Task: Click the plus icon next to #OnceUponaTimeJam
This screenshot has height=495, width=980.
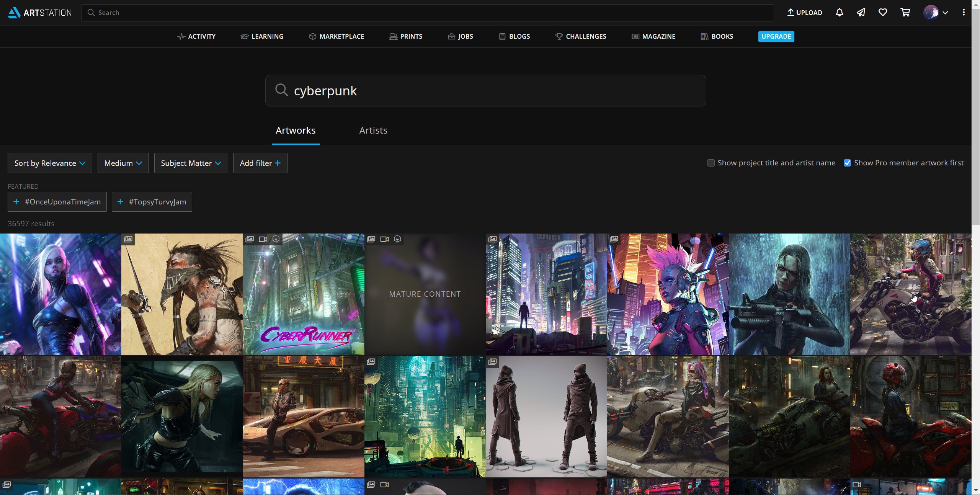Action: [16, 202]
